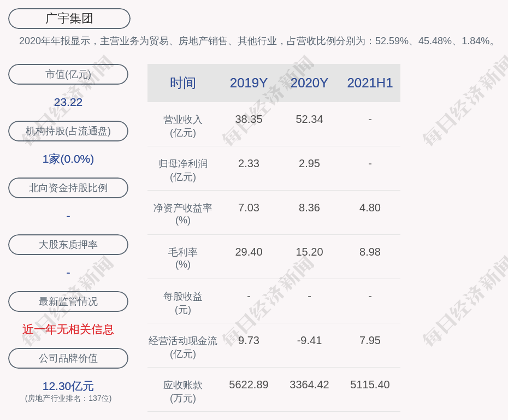Image resolution: width=508 pixels, height=420 pixels.
Task: Click the brand value 12.30亿元
Action: pyautogui.click(x=68, y=386)
